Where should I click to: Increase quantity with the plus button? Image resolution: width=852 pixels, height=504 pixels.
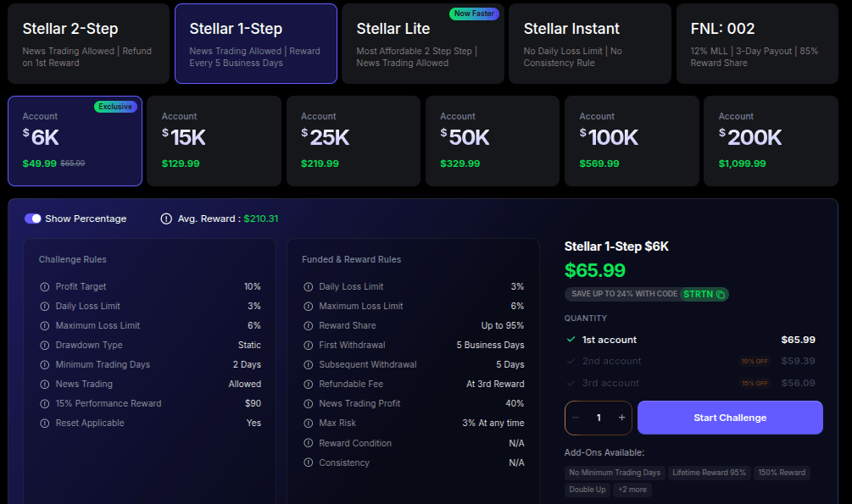(x=621, y=418)
